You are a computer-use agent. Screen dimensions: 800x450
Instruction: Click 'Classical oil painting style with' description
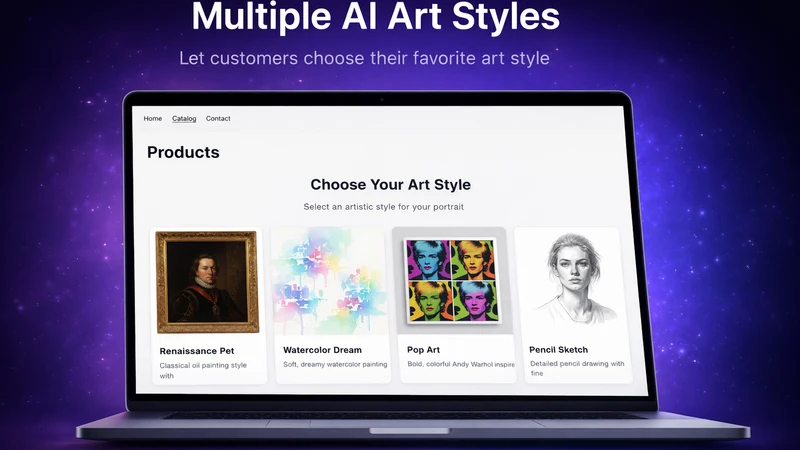click(203, 370)
